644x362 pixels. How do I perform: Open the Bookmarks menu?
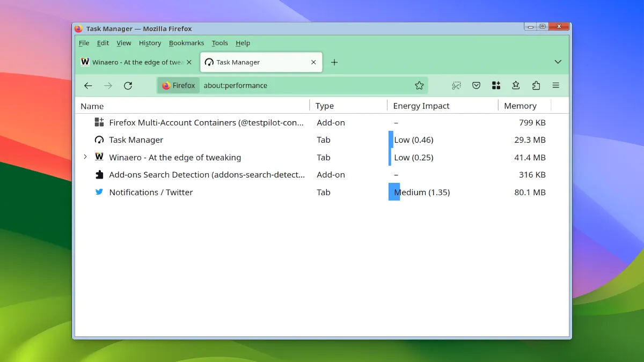[x=186, y=43]
